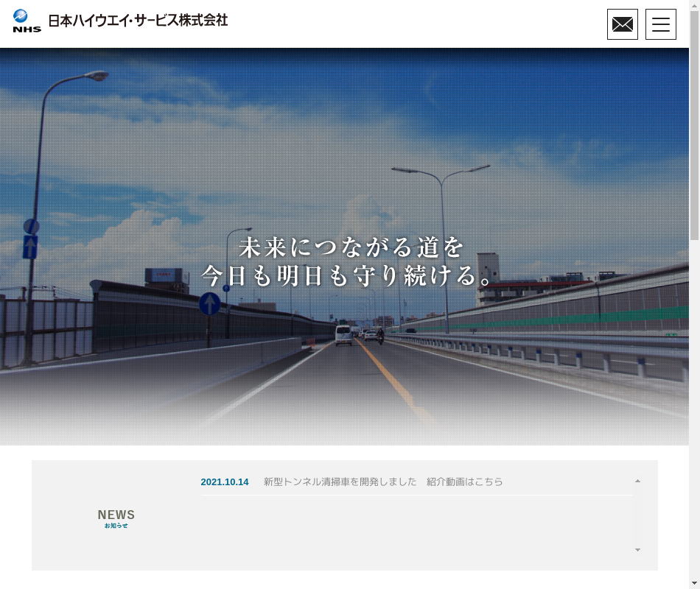This screenshot has width=700, height=589.
Task: Open the news link about 新型トンネル清掃車
Action: [383, 482]
